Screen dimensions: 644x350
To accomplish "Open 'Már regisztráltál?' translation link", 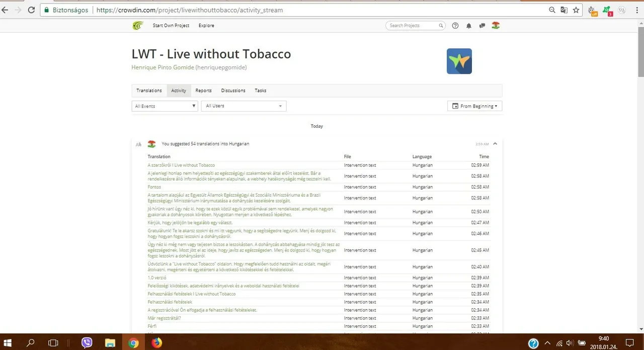I will click(164, 318).
